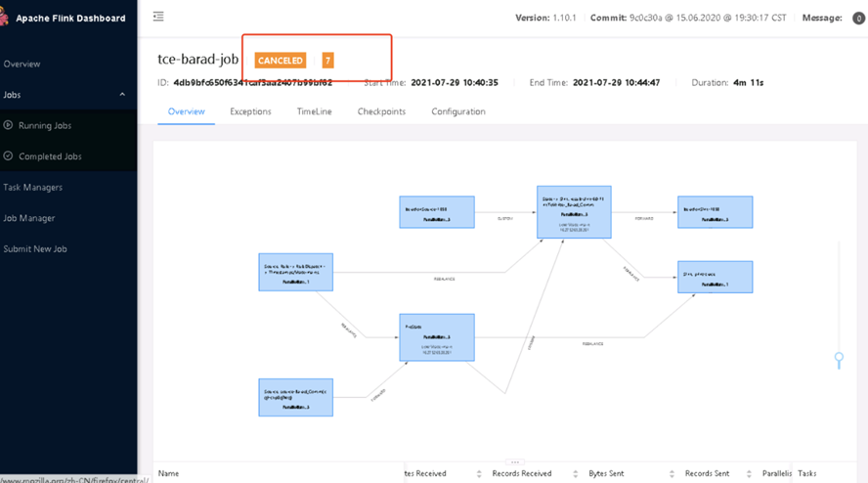Screen dimensions: 868x483
Task: Click the Parallelism column header
Action: click(x=777, y=473)
